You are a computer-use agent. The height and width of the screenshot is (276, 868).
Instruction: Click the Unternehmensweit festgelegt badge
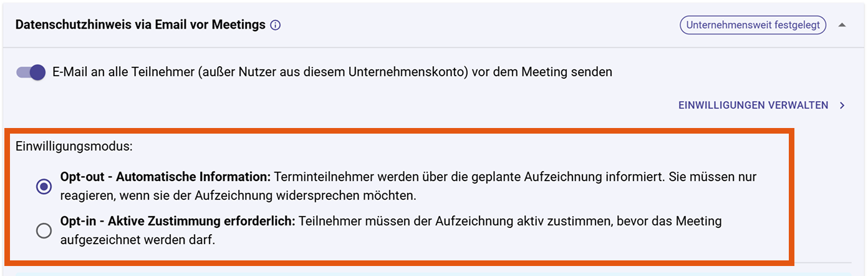(753, 26)
